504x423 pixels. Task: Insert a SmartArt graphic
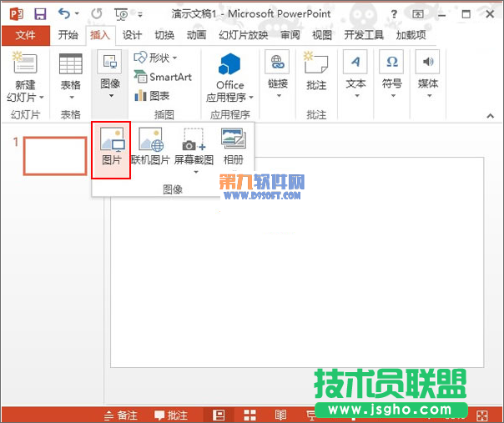click(x=163, y=77)
